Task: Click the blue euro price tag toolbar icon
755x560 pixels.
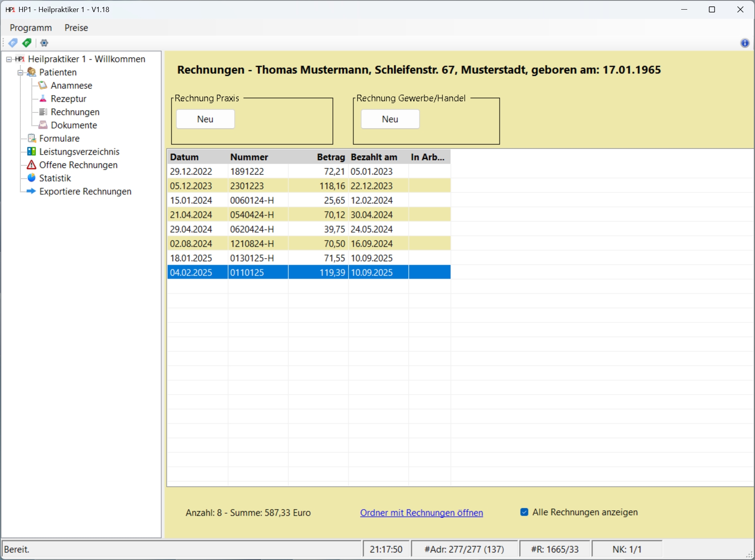Action: (x=13, y=43)
